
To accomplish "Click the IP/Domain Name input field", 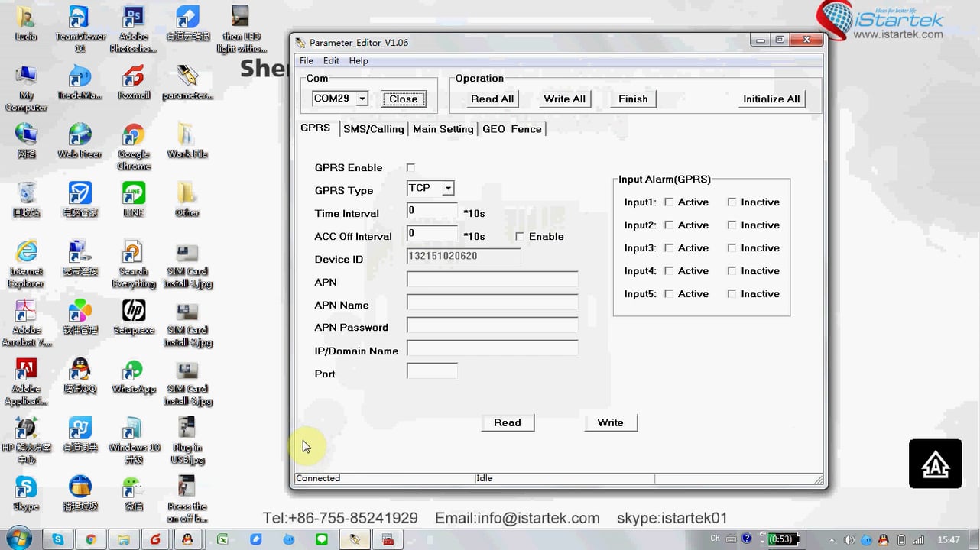I will pyautogui.click(x=492, y=348).
